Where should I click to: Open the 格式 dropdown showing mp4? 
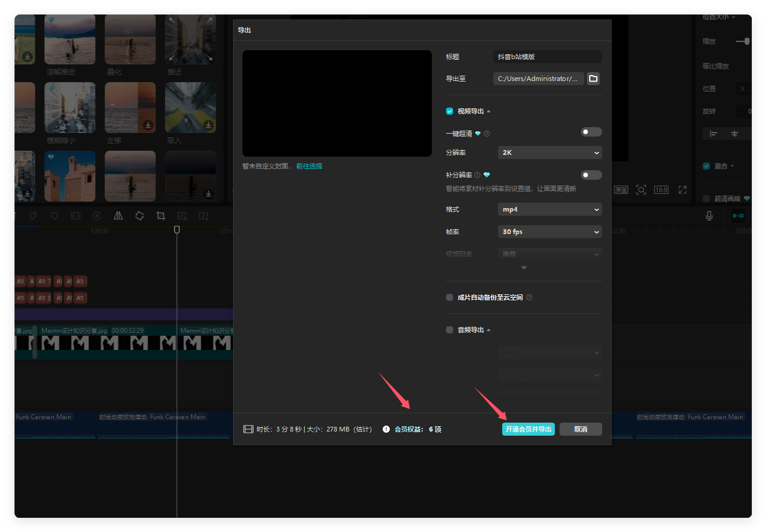click(550, 209)
